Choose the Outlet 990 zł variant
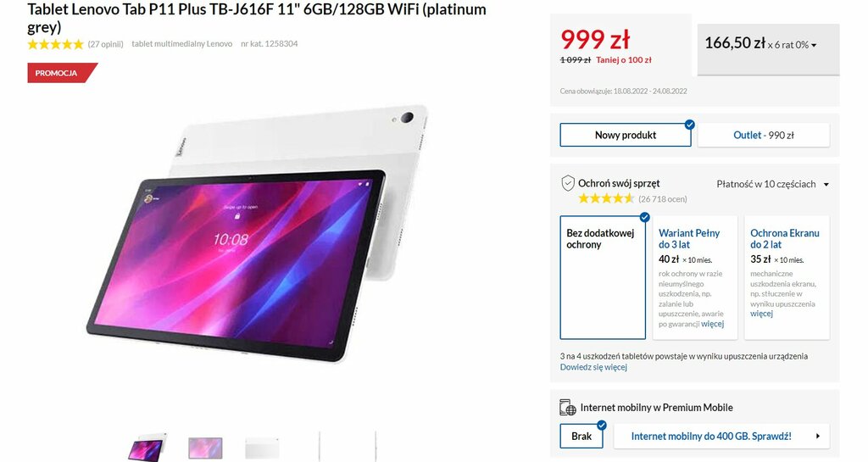Viewport: 868px width, 462px height. (764, 135)
